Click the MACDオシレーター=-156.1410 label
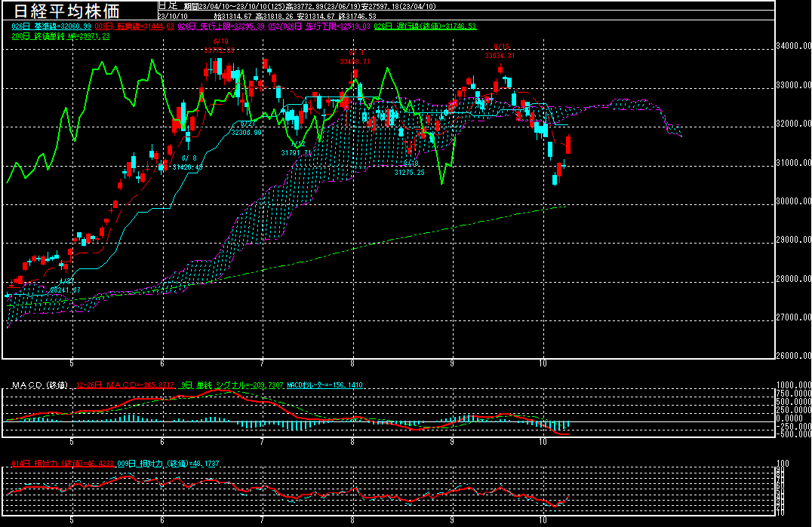 (324, 385)
